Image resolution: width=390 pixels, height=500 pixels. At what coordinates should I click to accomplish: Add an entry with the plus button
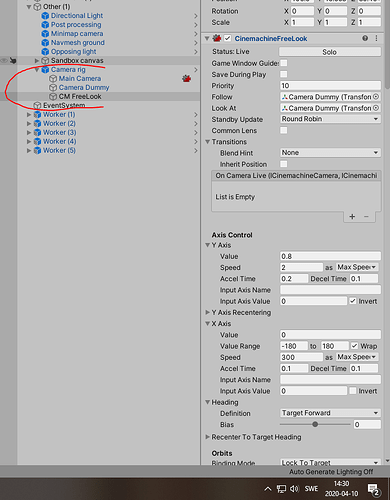352,217
